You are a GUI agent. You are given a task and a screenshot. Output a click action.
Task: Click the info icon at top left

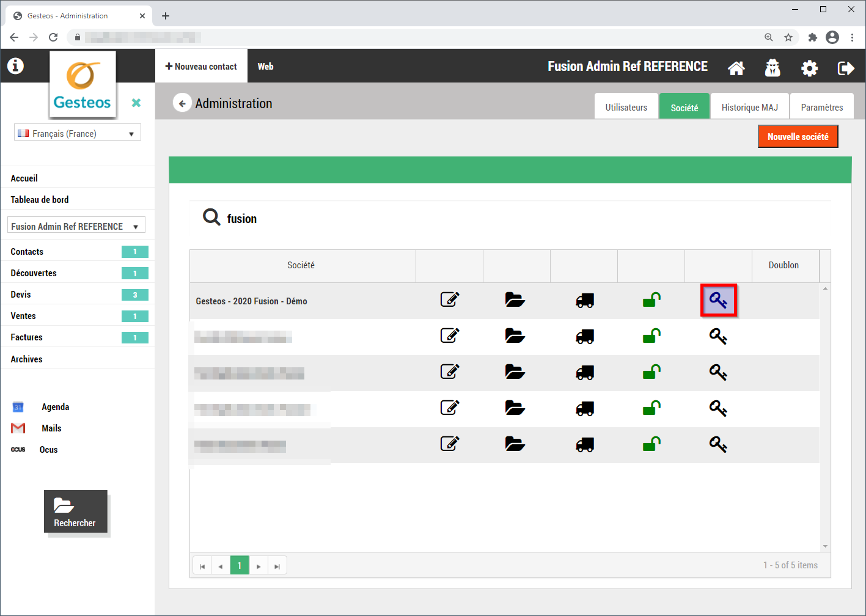click(x=15, y=66)
